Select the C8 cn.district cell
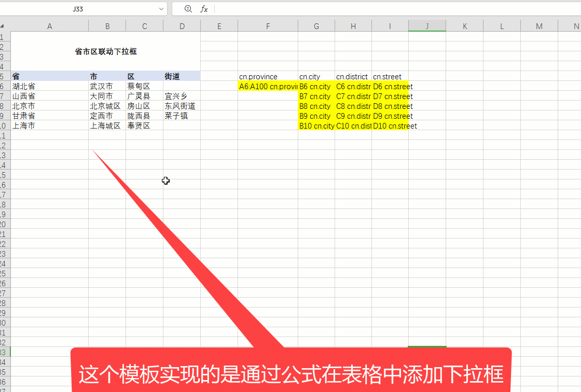 (x=353, y=106)
